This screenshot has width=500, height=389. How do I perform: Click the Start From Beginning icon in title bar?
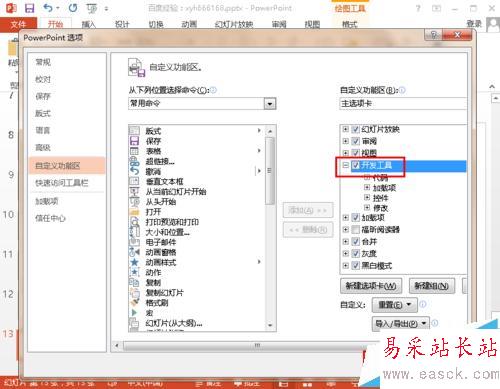point(91,8)
